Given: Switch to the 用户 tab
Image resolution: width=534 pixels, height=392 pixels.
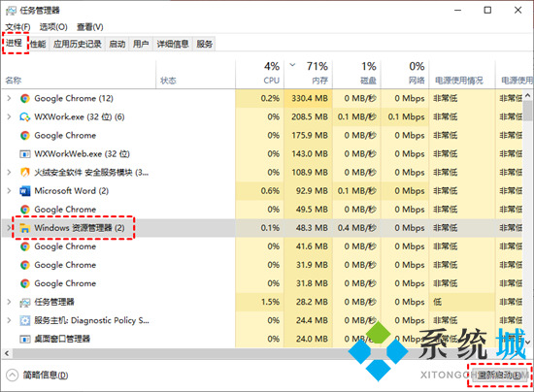Looking at the screenshot, I should click(x=141, y=44).
